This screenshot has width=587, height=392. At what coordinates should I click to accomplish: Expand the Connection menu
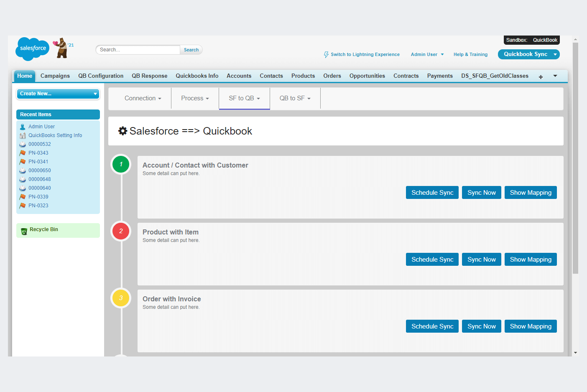point(143,98)
